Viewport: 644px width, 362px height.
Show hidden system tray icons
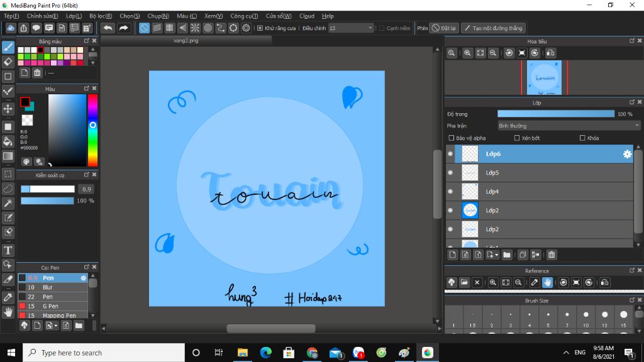click(566, 353)
